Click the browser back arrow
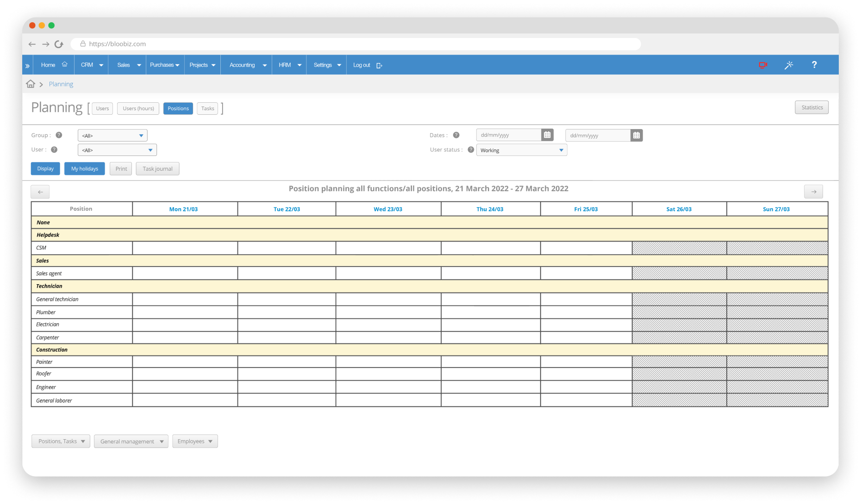 click(x=32, y=44)
